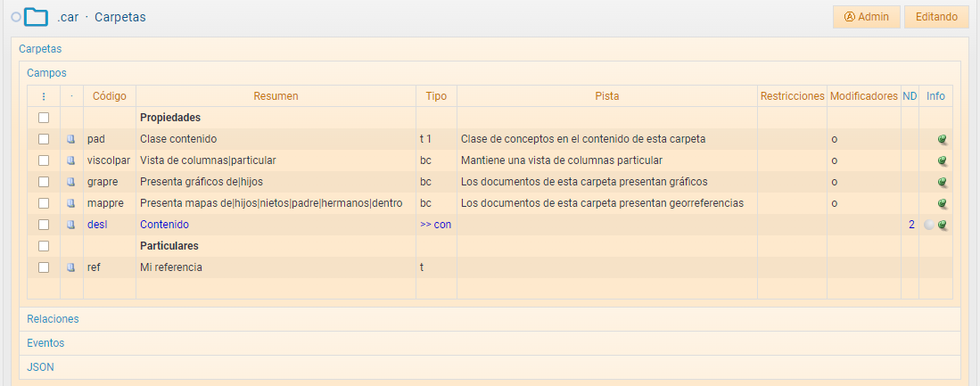Expand the Relaciones section
This screenshot has width=980, height=386.
point(53,318)
